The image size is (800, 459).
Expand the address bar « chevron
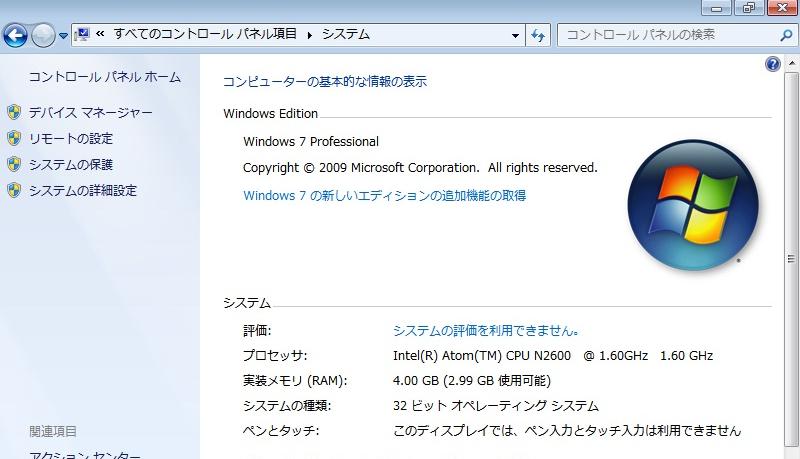[100, 34]
